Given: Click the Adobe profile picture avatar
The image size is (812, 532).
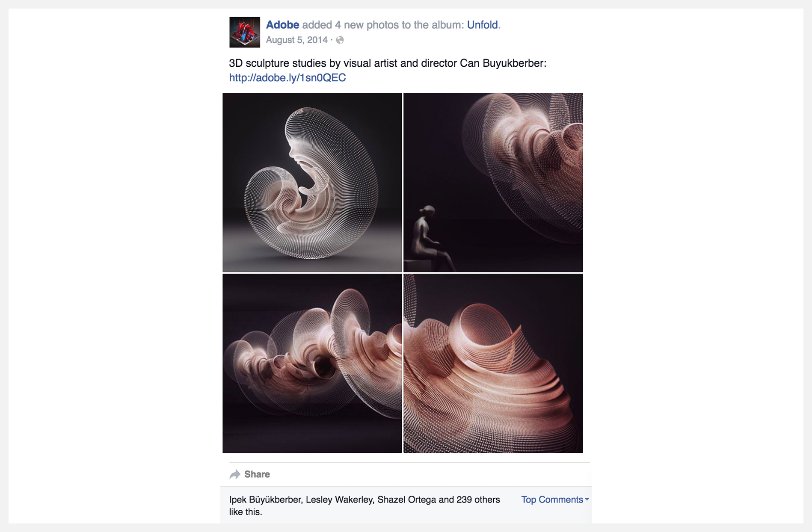Looking at the screenshot, I should [245, 32].
